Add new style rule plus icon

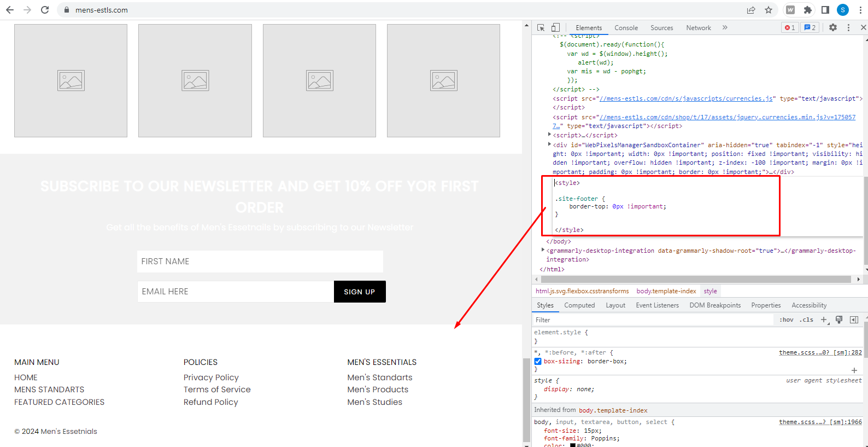tap(824, 320)
